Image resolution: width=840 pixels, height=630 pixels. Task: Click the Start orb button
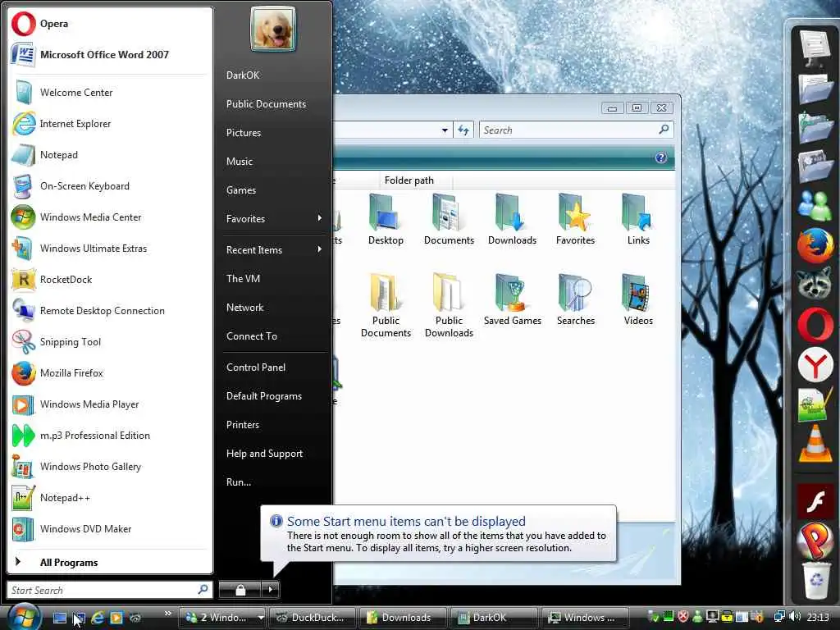25,616
